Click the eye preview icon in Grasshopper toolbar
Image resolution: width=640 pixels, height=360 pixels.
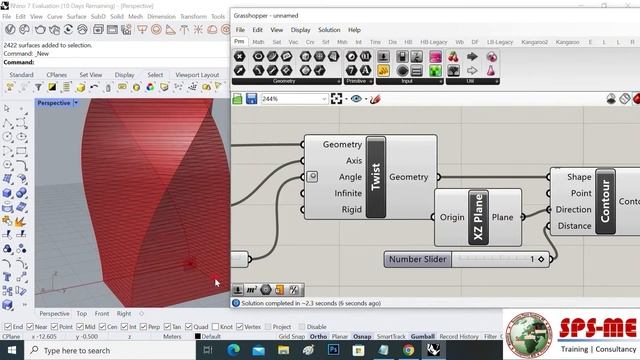pos(356,99)
